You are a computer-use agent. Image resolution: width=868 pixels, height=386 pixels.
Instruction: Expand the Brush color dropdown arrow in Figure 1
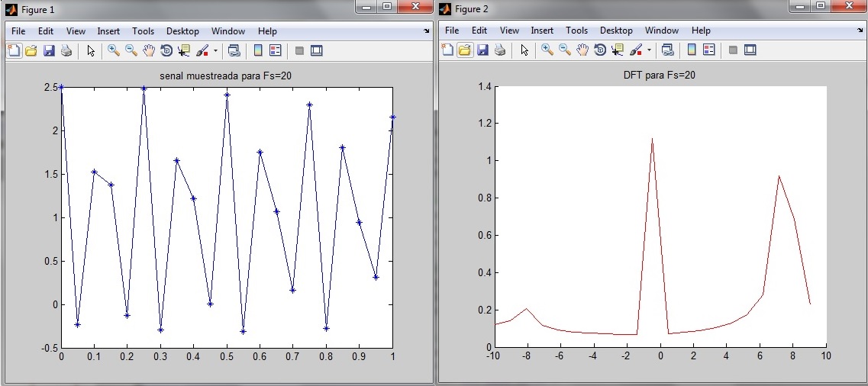click(x=215, y=51)
